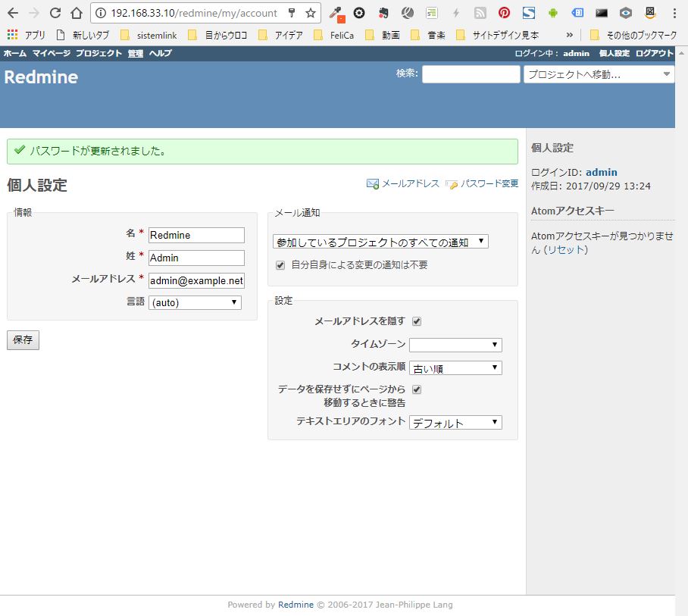688x616 pixels.
Task: Open the 目からウロコ bookmark folder
Action: [217, 35]
